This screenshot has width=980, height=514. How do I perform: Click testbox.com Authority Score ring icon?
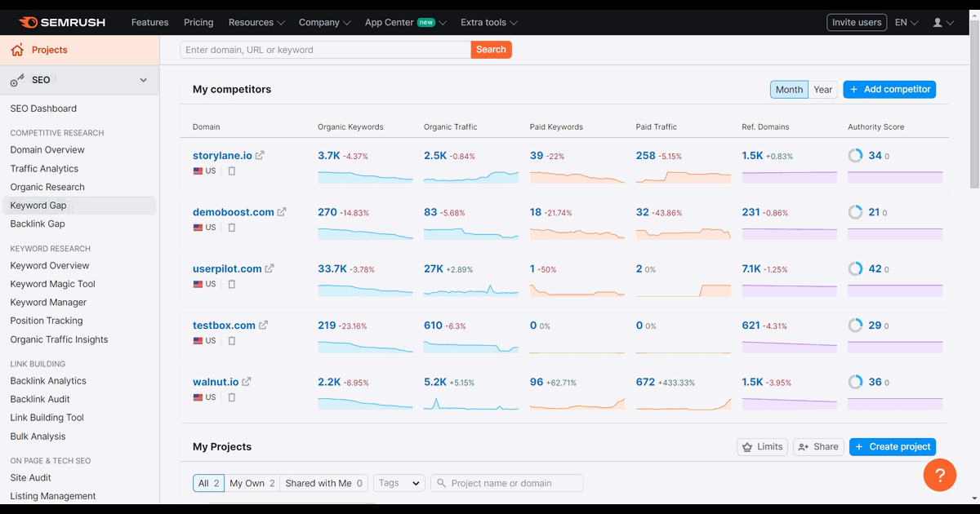pyautogui.click(x=855, y=325)
